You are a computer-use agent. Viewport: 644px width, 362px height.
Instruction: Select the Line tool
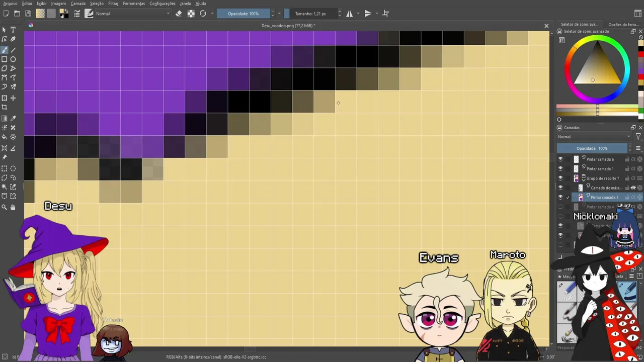[x=13, y=50]
